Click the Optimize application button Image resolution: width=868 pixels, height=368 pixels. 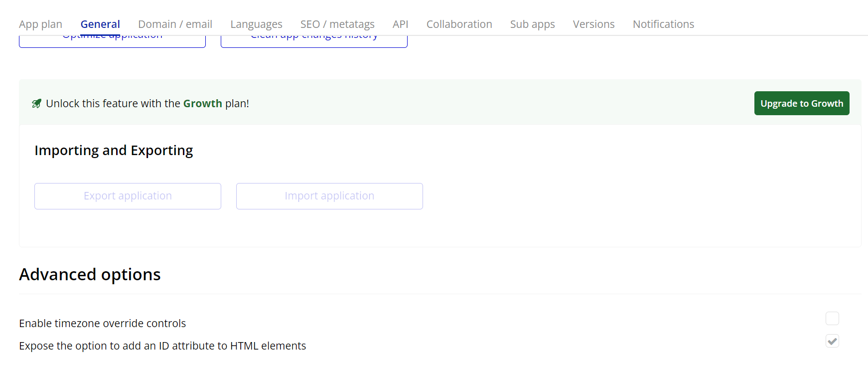coord(112,41)
